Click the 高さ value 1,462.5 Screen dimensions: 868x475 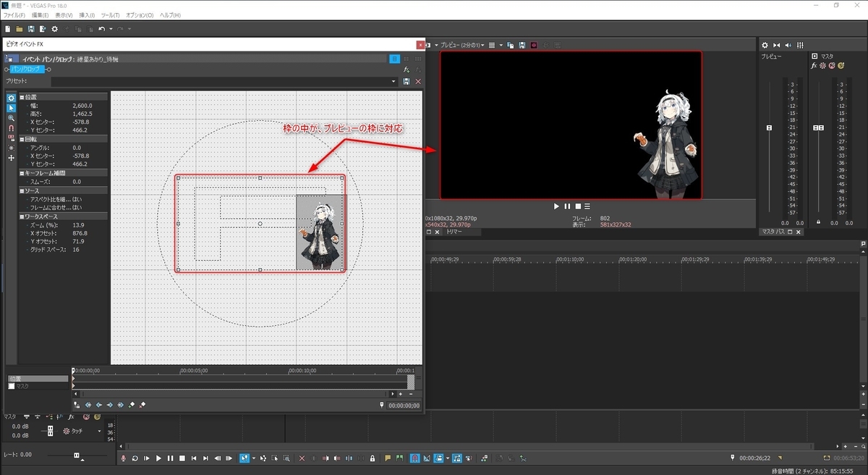click(82, 114)
